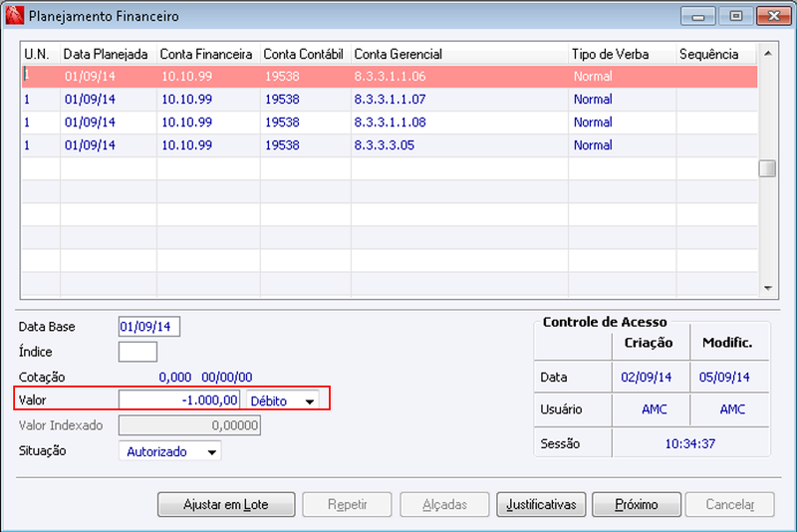Viewport: 797px width, 532px height.
Task: Click modification date 05/09/14 in Controle de Acesso
Action: coord(724,377)
